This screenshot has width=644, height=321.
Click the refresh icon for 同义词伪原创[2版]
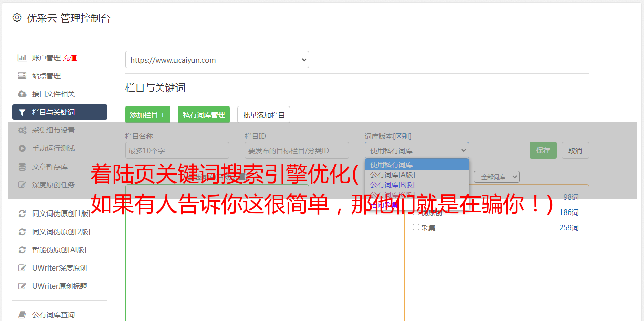22,232
